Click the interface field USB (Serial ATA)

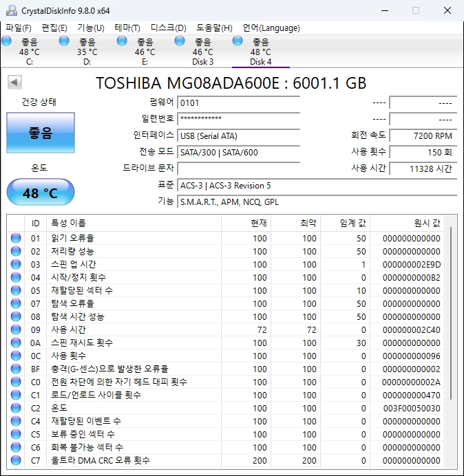point(238,136)
